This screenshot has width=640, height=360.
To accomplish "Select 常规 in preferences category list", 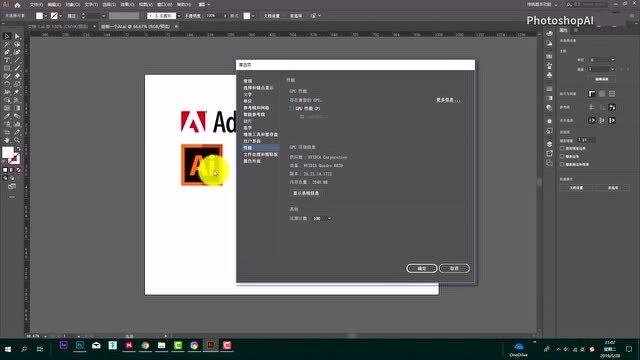I will pyautogui.click(x=248, y=81).
